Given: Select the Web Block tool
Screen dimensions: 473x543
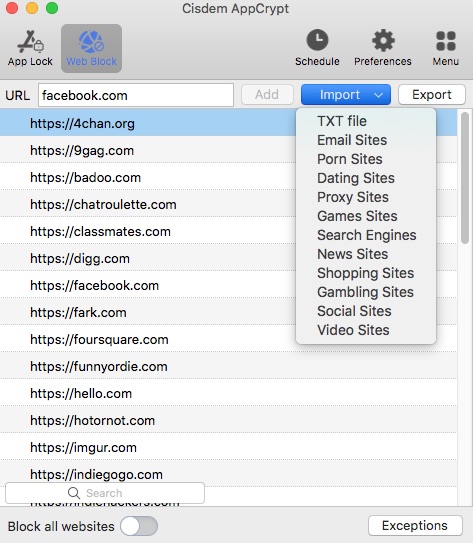Looking at the screenshot, I should [x=91, y=48].
